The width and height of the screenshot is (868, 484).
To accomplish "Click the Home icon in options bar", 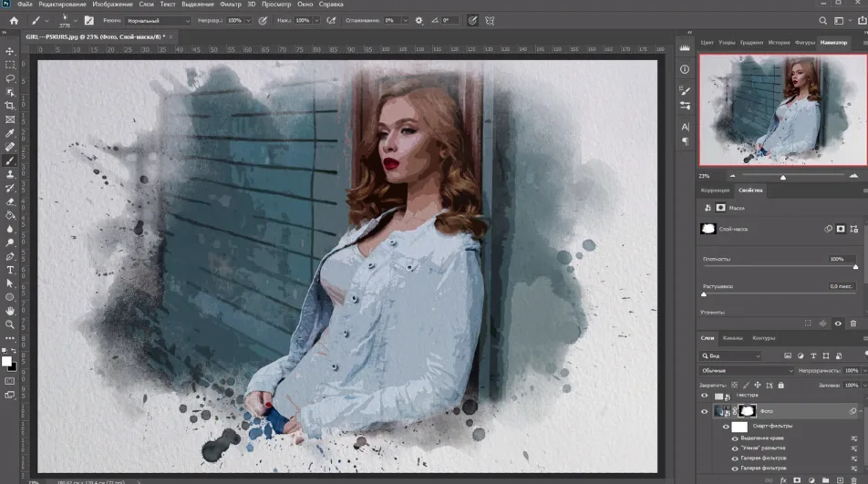I will (x=13, y=20).
